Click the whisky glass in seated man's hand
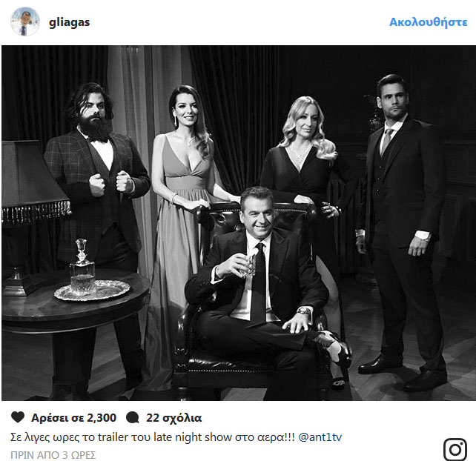476x461 pixels. 248,265
